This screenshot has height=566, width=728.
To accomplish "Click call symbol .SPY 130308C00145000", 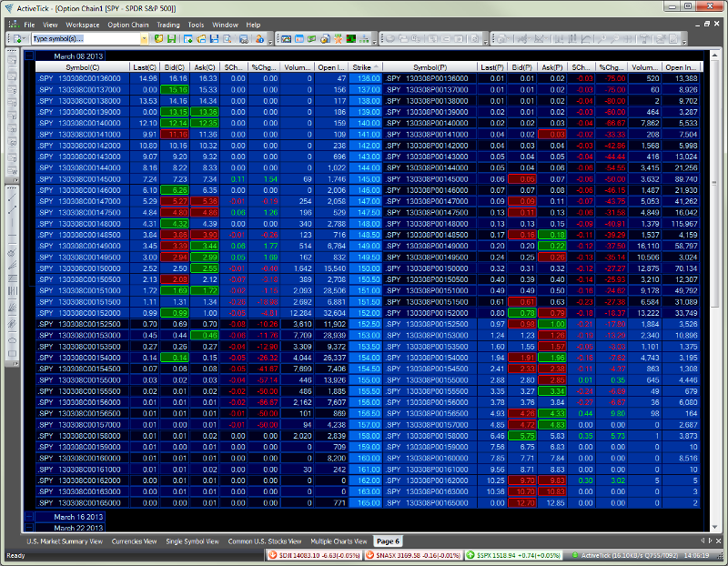I will click(83, 179).
